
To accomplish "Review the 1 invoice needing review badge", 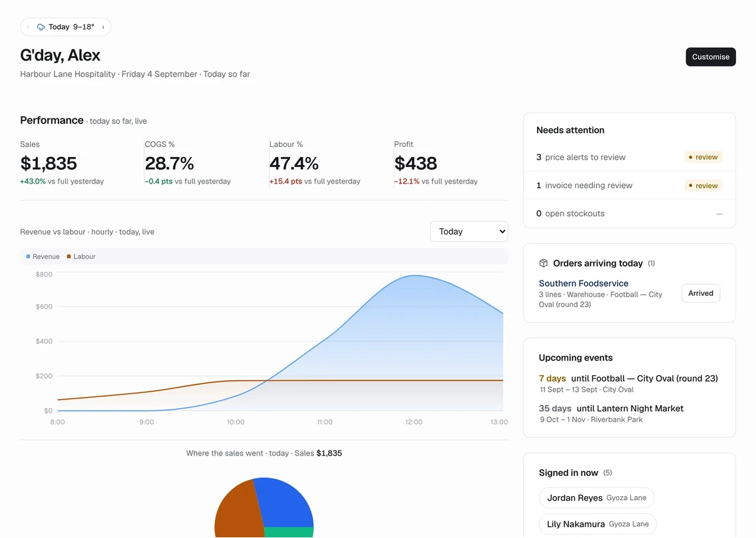I will (703, 186).
